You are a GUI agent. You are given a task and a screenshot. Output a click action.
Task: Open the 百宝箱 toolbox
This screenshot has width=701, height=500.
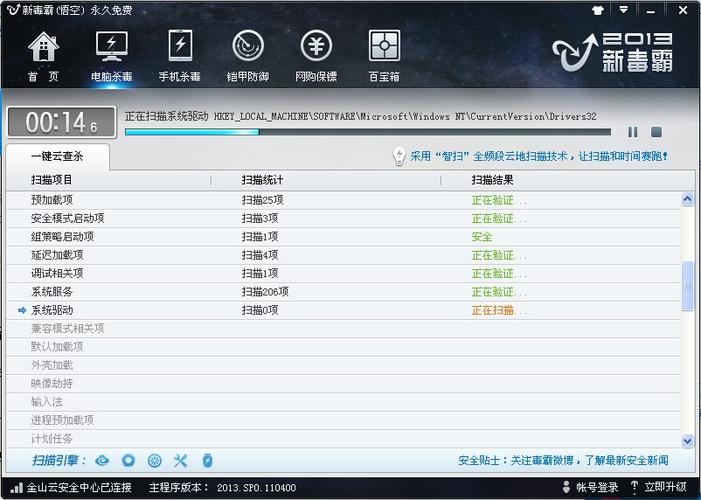(384, 55)
